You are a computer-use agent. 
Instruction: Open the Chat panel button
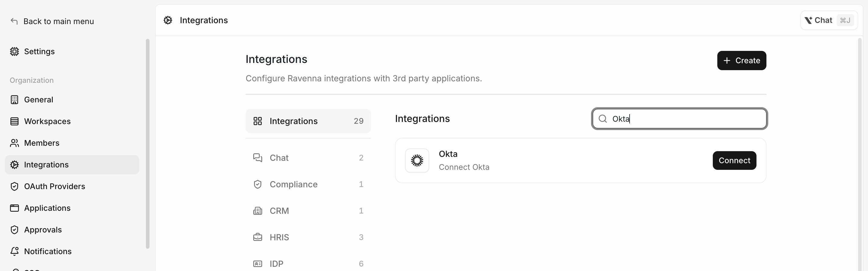point(829,20)
